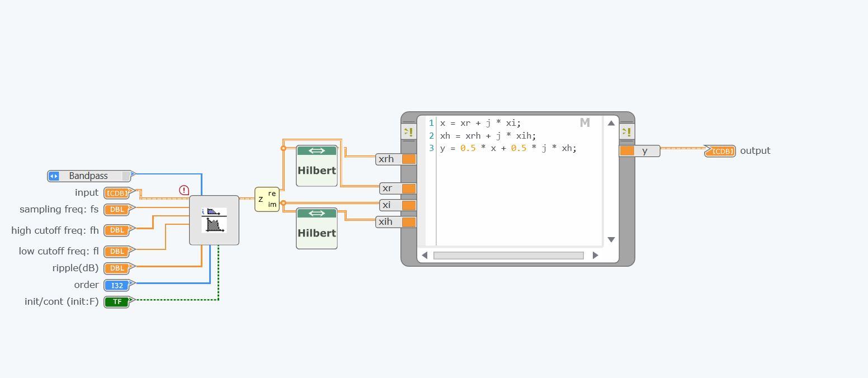Click script line 1 'x = xr + j * xi;'
The height and width of the screenshot is (378, 868).
coord(480,123)
